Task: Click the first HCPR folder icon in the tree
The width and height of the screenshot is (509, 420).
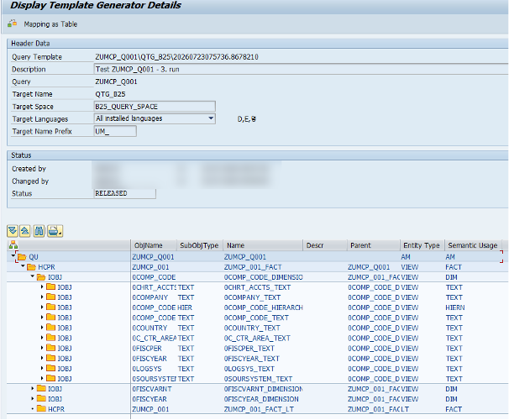Action: 31,267
